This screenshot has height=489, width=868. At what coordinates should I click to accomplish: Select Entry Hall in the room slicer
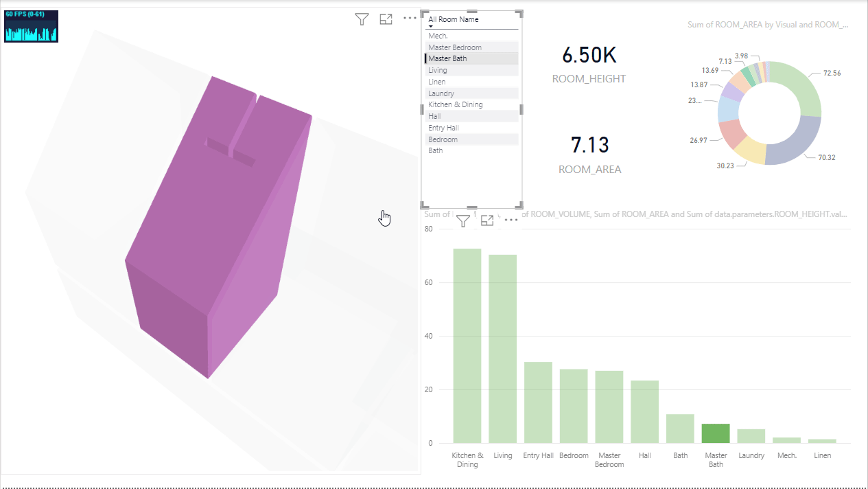coord(443,128)
